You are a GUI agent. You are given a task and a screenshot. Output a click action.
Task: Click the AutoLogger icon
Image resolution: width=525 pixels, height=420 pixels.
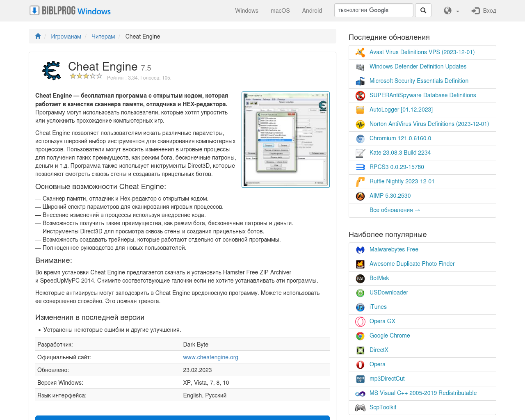coord(360,110)
